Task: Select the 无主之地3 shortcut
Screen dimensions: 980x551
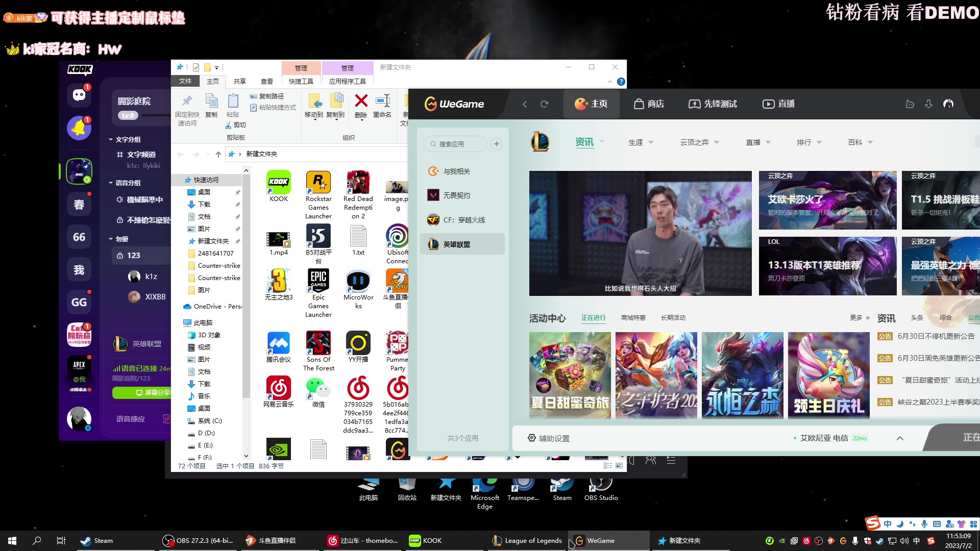Action: coord(279,285)
